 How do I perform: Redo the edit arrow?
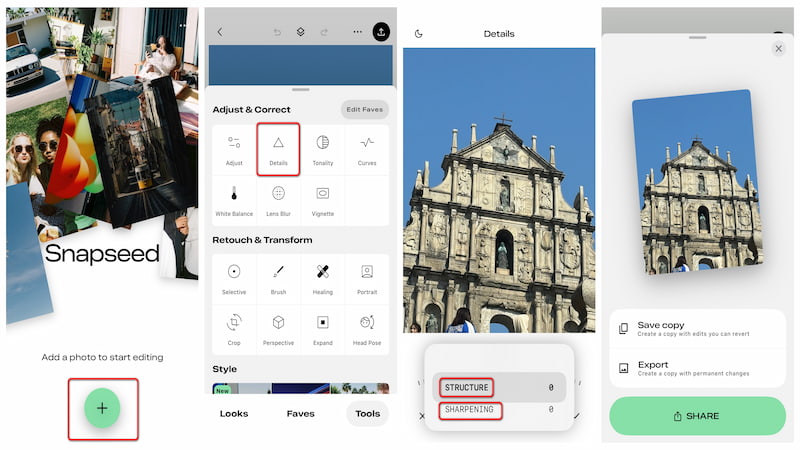coord(324,32)
